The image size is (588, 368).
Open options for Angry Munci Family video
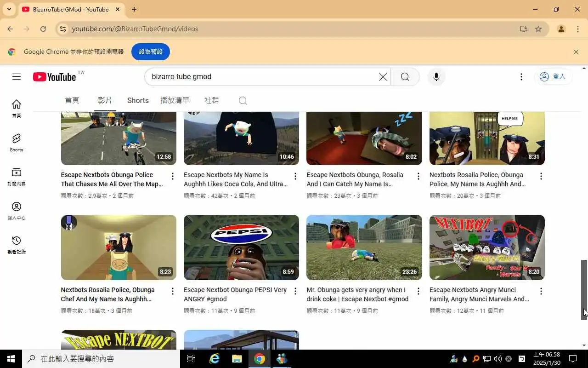(541, 291)
